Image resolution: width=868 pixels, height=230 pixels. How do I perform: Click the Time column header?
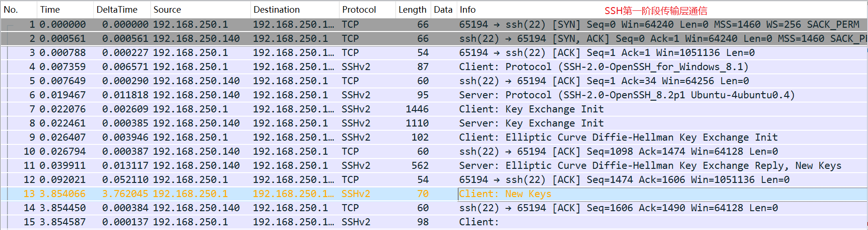[x=50, y=9]
